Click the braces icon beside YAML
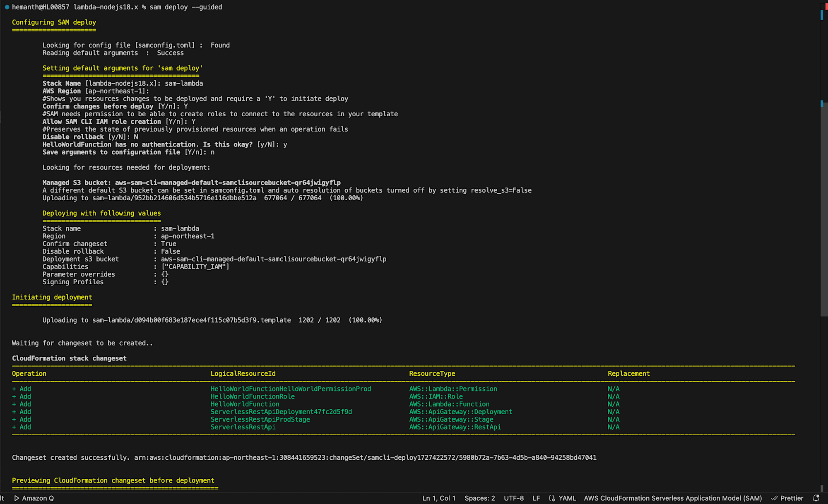Viewport: 828px width, 504px height. tap(552, 498)
